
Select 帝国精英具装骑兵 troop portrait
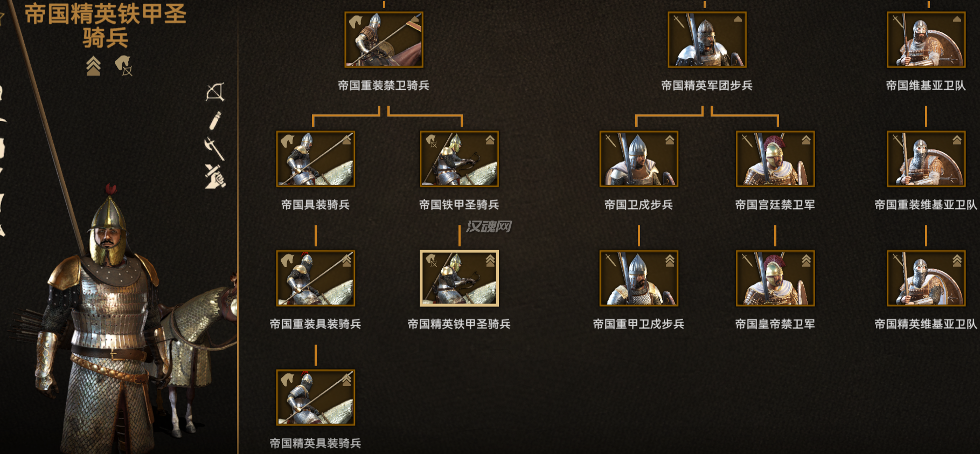coord(316,397)
